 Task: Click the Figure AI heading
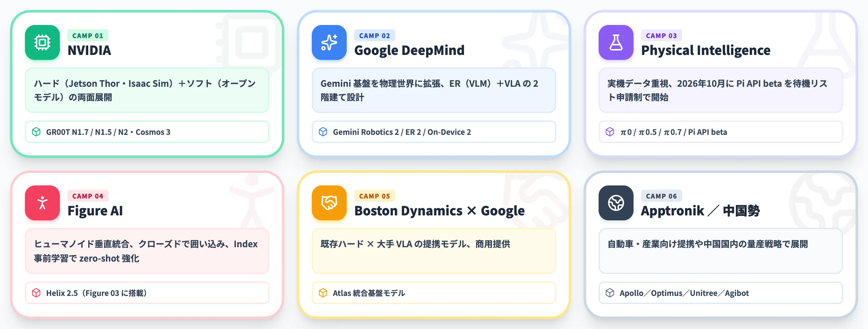click(x=95, y=211)
